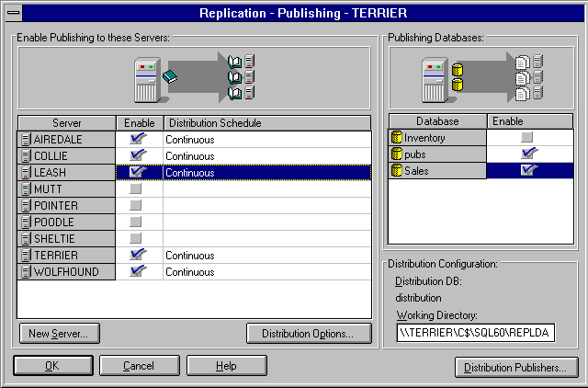Click the POODLE server icon
This screenshot has height=388, width=588.
coord(25,223)
